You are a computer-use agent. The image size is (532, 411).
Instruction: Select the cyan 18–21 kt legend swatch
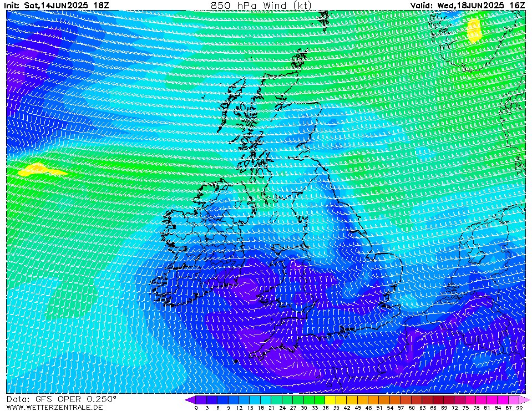(266, 400)
